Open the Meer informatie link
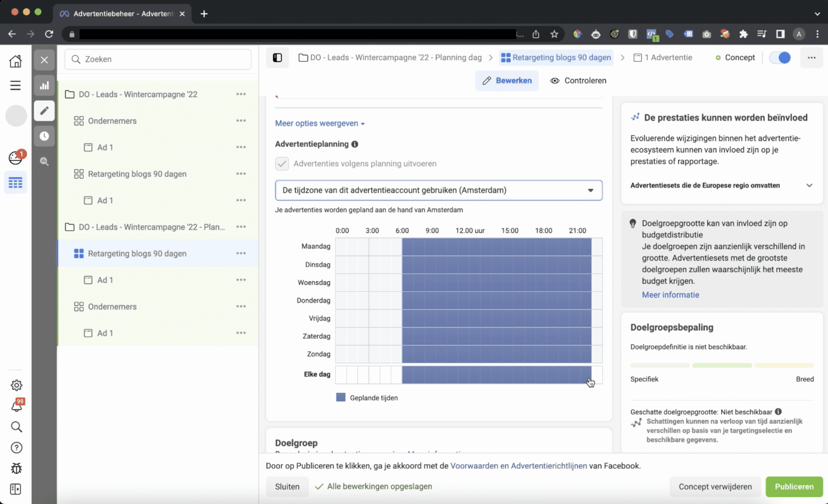Viewport: 828px width, 504px height. 670,295
